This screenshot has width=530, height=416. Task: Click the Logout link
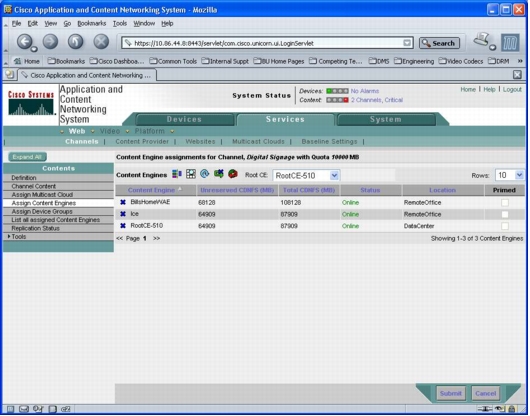512,90
